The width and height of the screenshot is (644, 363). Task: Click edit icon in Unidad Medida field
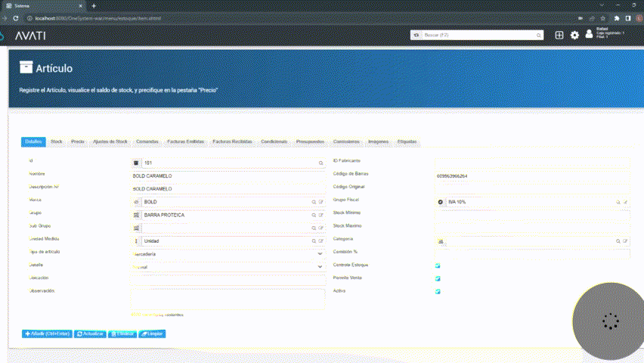click(x=321, y=241)
